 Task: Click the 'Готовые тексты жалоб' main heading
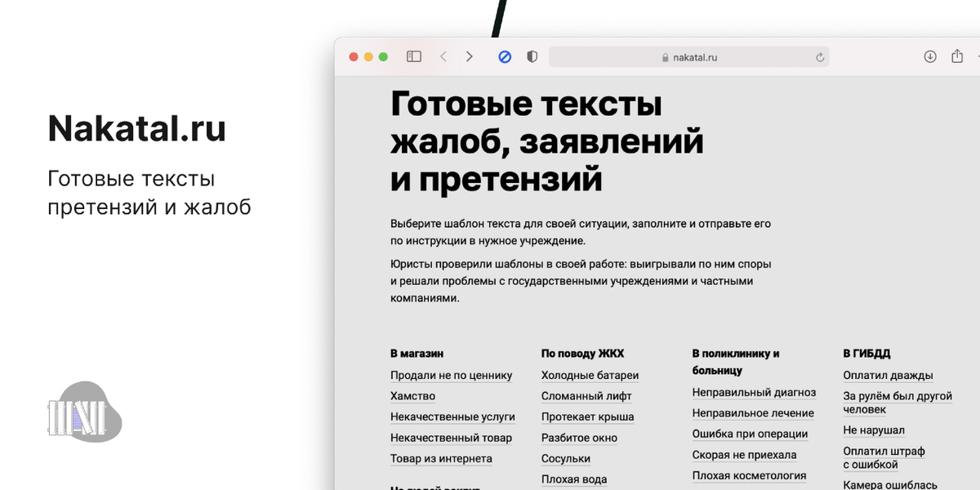pos(547,141)
